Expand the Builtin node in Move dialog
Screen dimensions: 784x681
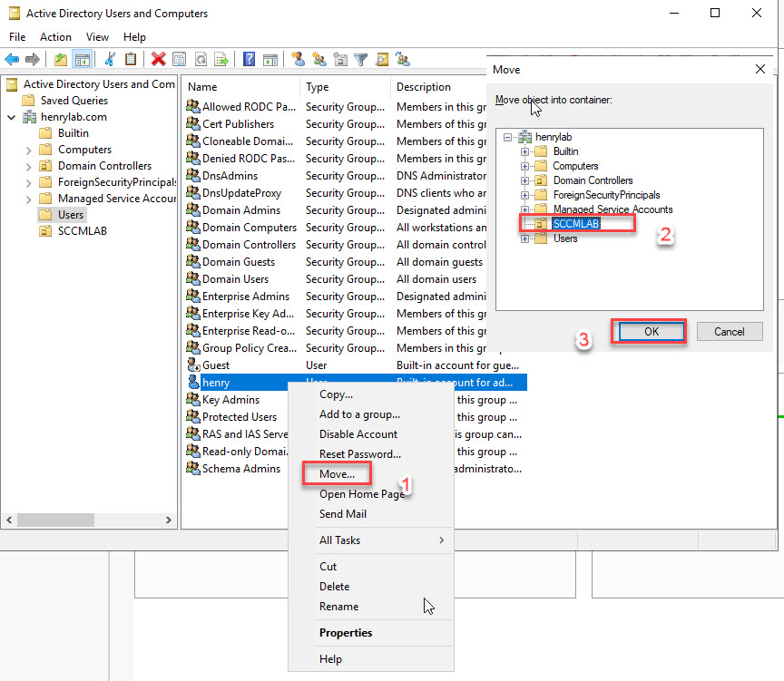click(x=524, y=151)
